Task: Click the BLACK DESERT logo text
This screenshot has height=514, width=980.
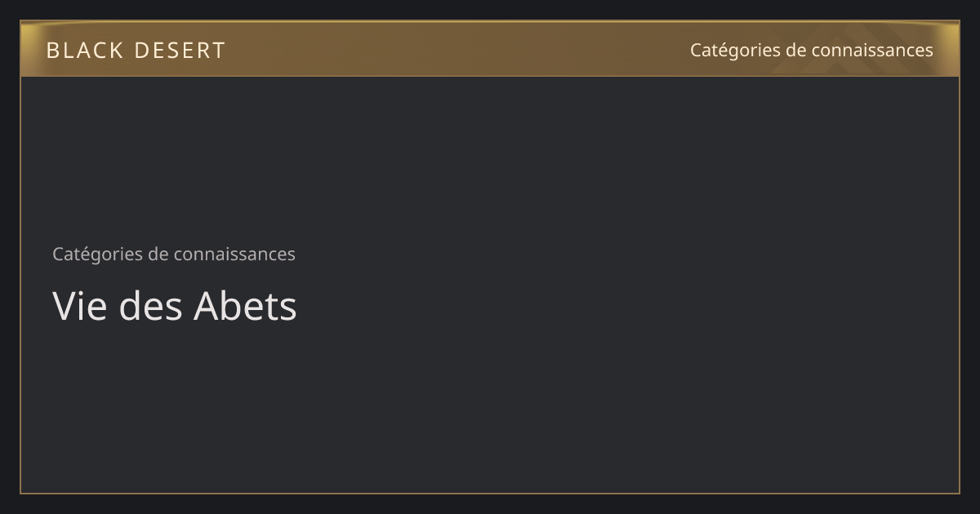Action: [x=136, y=51]
